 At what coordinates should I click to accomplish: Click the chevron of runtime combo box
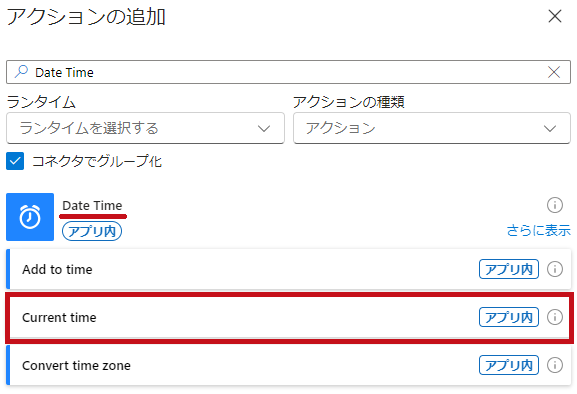coord(264,128)
